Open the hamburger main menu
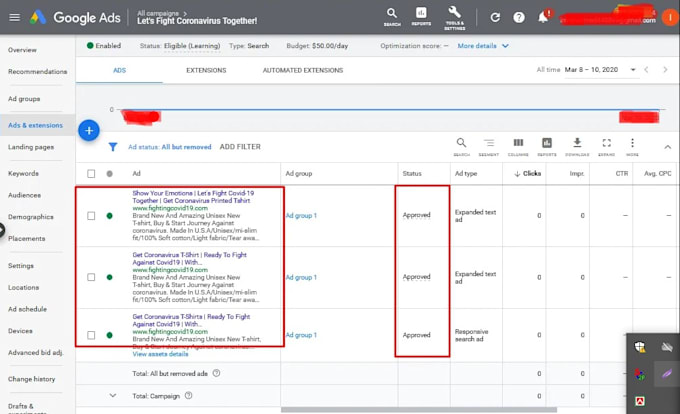The height and width of the screenshot is (414, 680). coord(15,17)
